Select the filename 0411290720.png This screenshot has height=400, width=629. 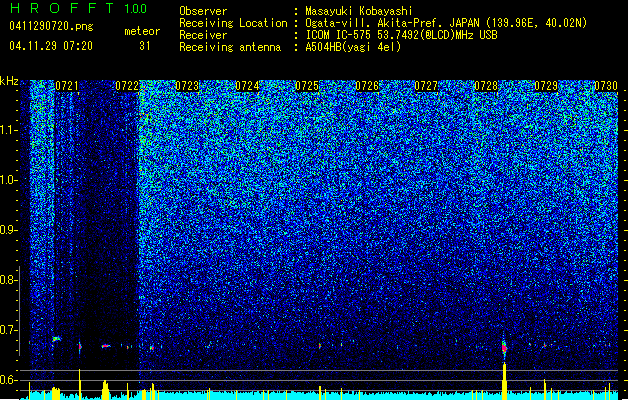click(51, 26)
